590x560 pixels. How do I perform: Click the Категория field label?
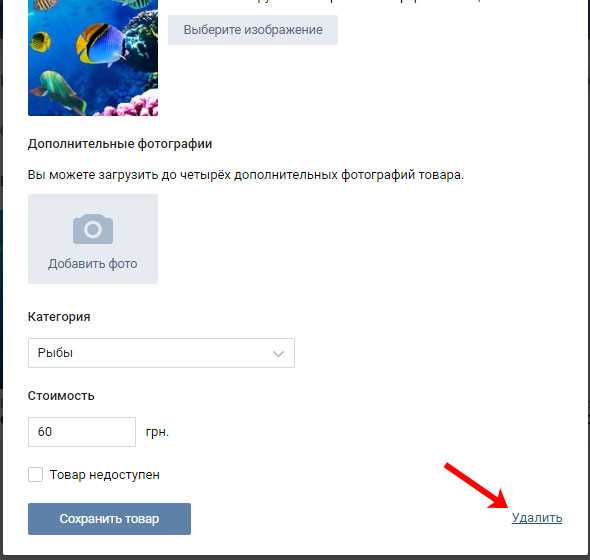59,317
